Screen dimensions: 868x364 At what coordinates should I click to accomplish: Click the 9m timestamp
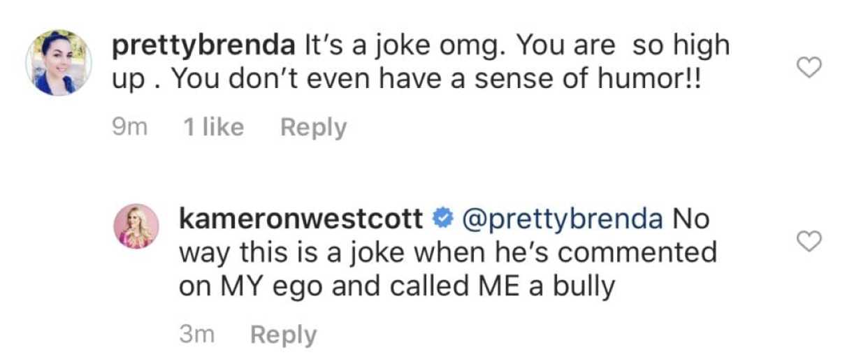click(x=129, y=127)
